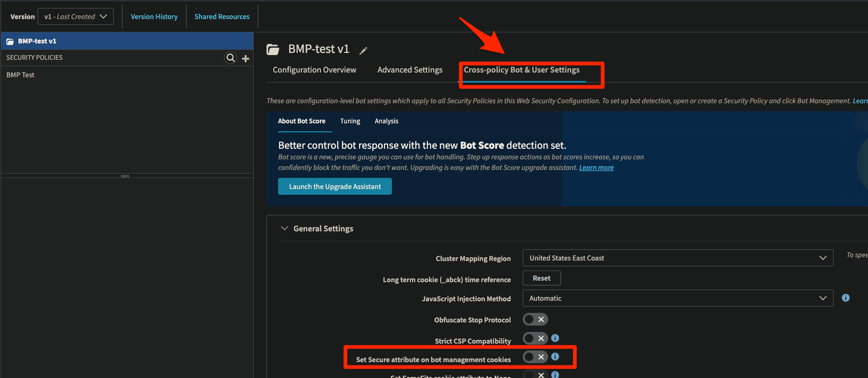Screen dimensions: 868x378
Task: Click the folder icon beside the BMP-test v1 title
Action: pos(273,50)
